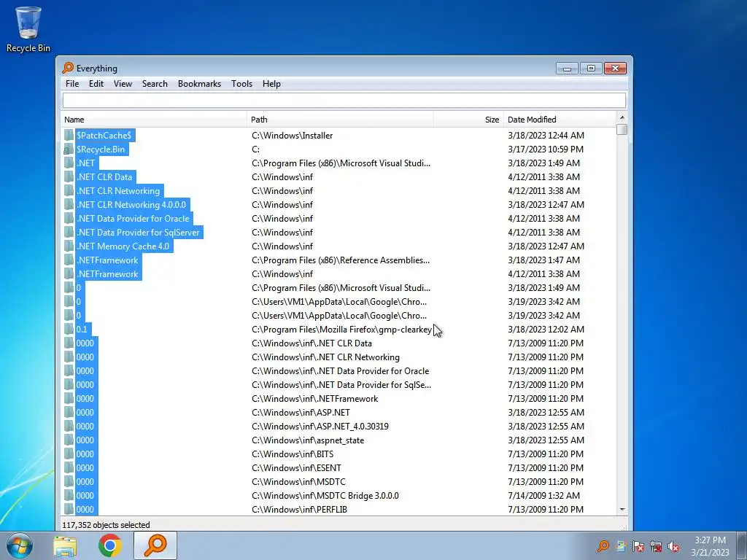
Task: Click the Show desktop button at taskbar end
Action: tap(742, 545)
